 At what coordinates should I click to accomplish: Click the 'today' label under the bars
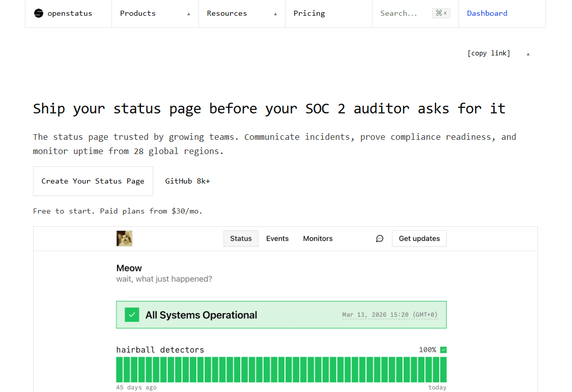pos(437,387)
